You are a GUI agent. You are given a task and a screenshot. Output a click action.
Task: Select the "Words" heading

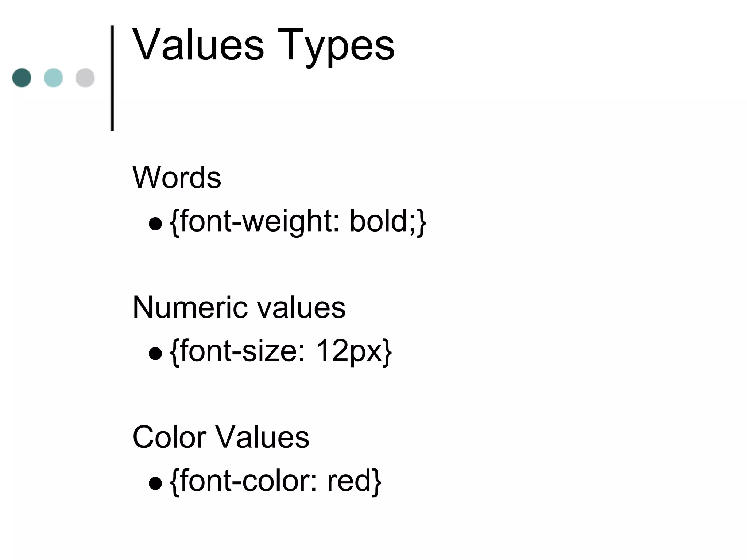(x=177, y=178)
